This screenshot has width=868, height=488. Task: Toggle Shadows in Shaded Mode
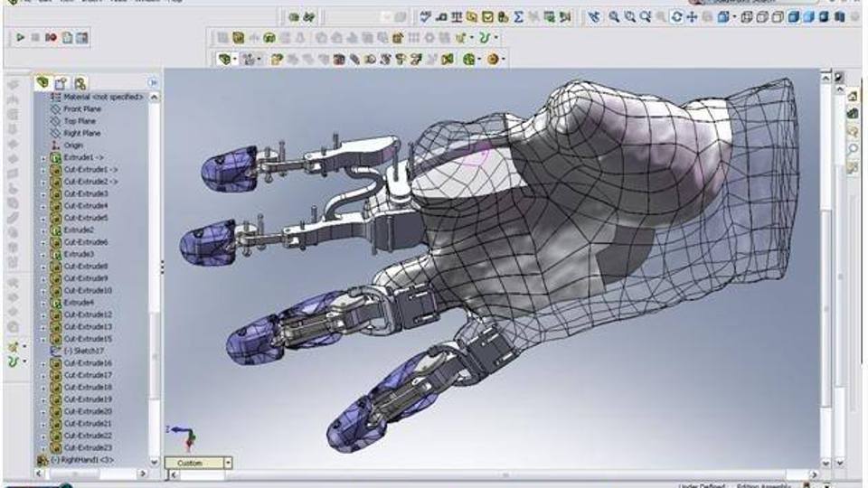click(x=824, y=17)
